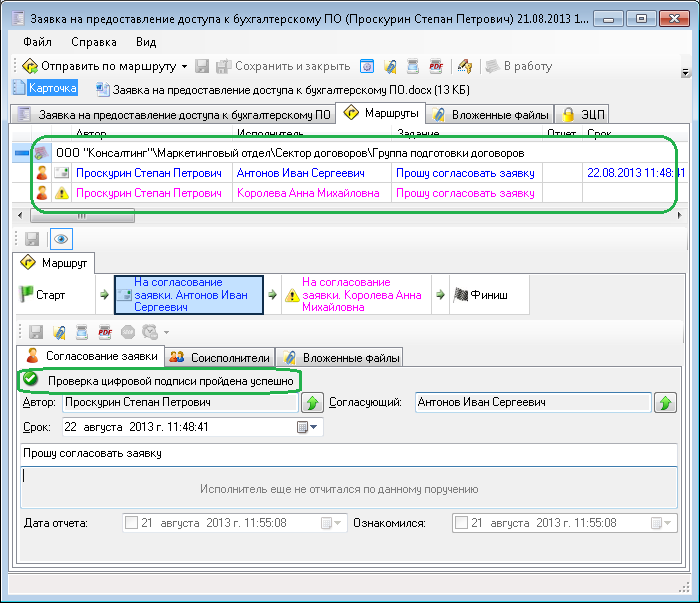Image resolution: width=700 pixels, height=603 pixels.
Task: Click the save floppy icon in top toolbar
Action: 202,66
